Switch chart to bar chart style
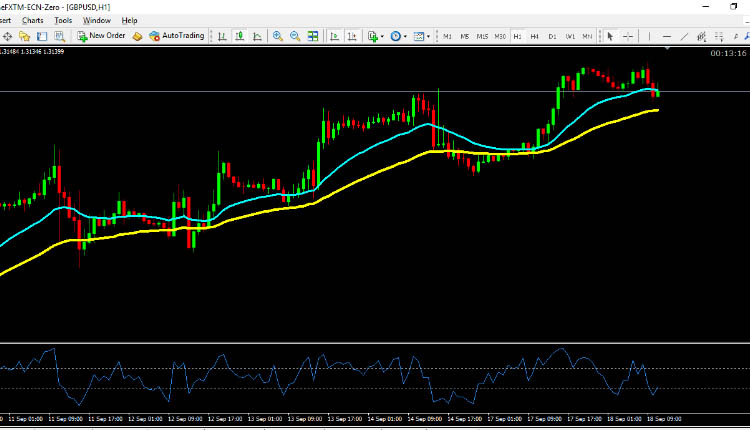The height and width of the screenshot is (430, 750). click(222, 36)
